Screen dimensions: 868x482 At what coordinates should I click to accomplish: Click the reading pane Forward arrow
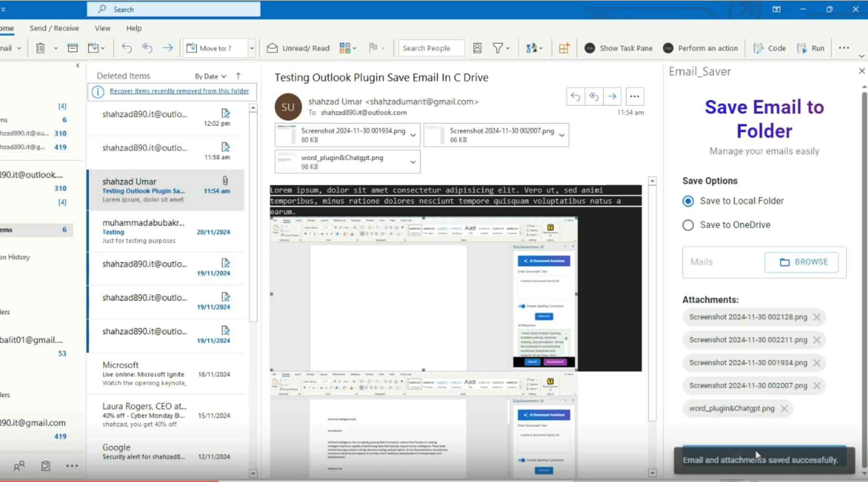pos(612,97)
